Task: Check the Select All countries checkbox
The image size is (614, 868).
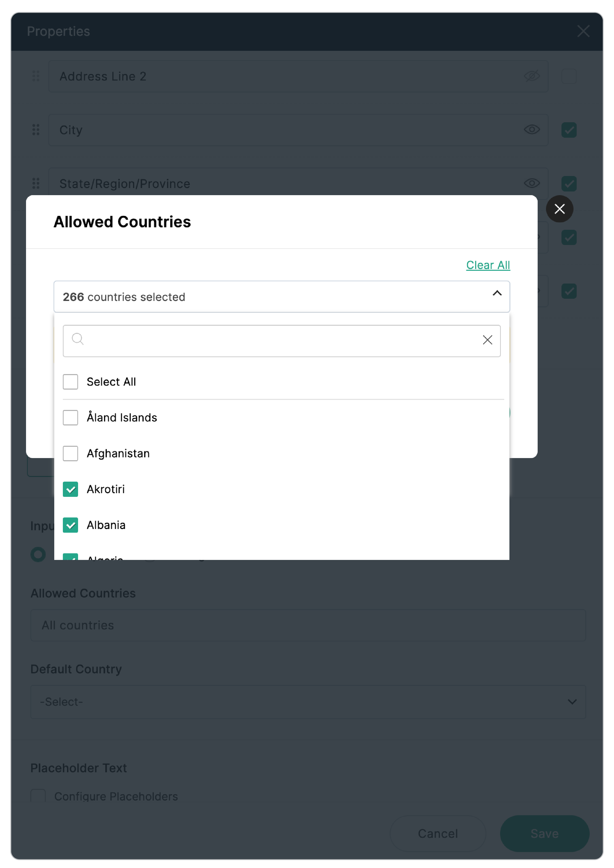Action: pyautogui.click(x=70, y=382)
